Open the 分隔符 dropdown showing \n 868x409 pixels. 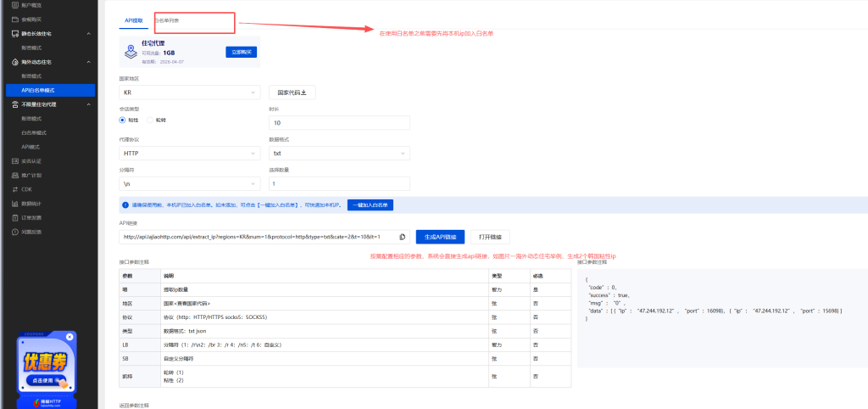189,183
